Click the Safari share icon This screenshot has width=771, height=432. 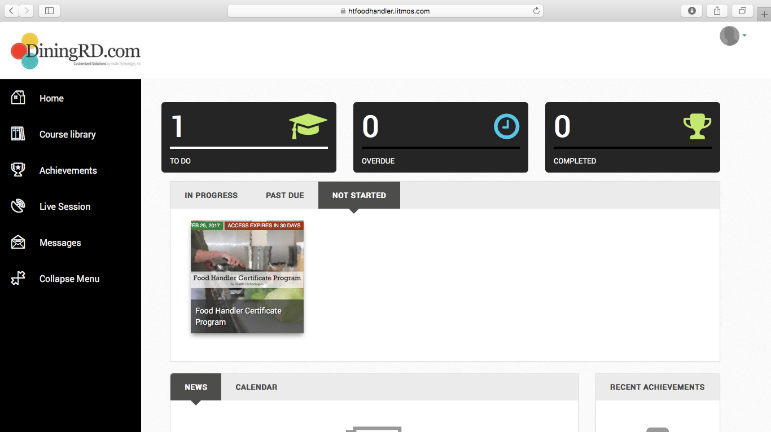pos(717,10)
